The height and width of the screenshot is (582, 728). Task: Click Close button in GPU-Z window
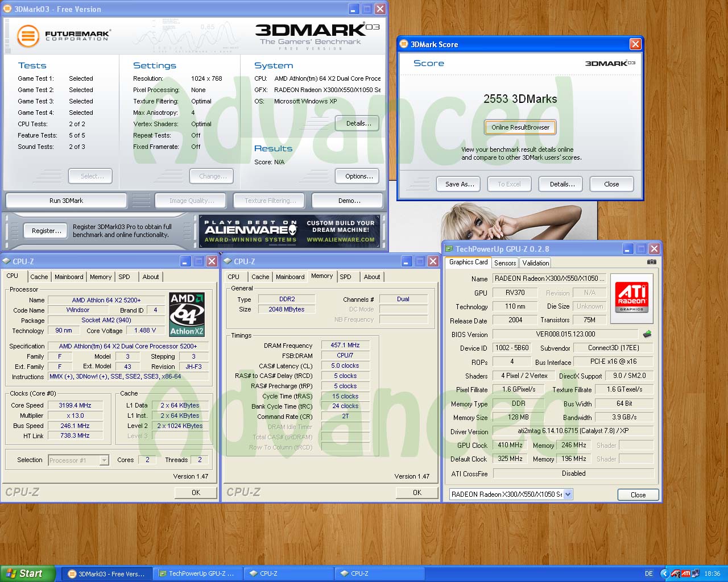click(x=638, y=495)
